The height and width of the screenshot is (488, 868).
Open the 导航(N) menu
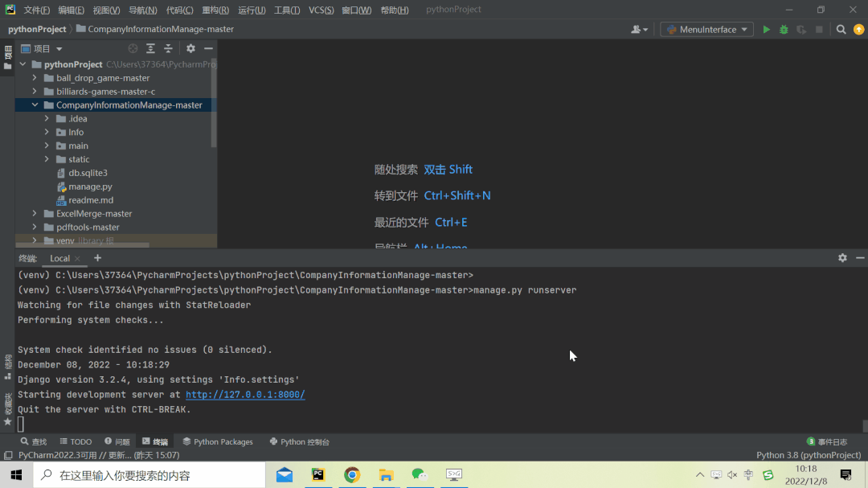point(143,10)
